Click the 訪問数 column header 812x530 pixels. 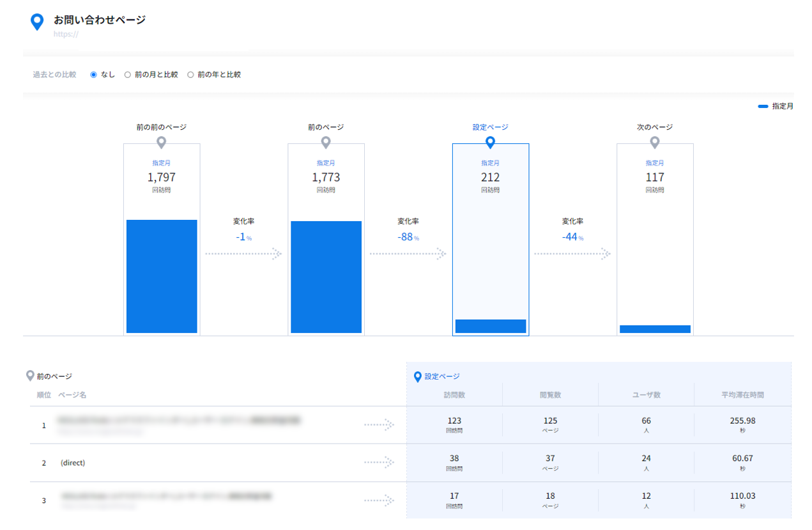coord(454,394)
